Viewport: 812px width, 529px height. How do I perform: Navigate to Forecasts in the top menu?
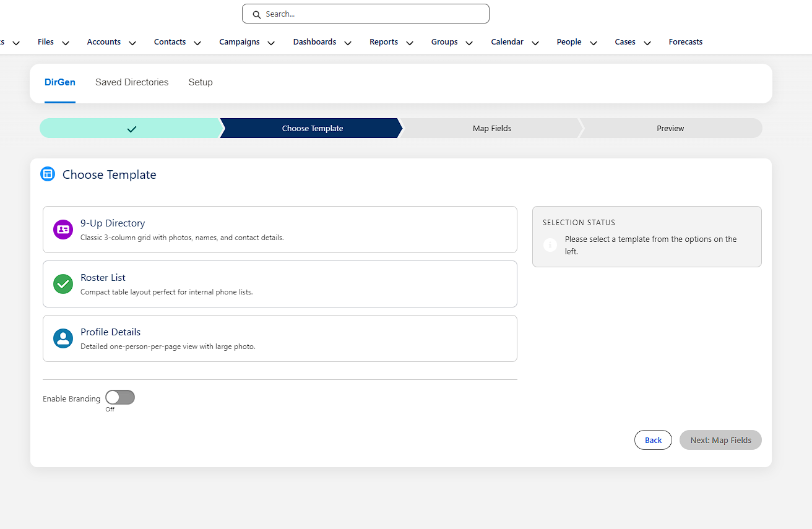click(x=685, y=41)
